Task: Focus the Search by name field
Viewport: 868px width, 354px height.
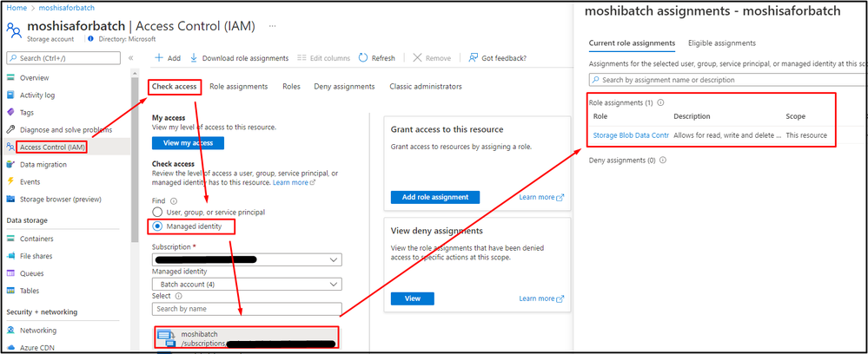Action: pyautogui.click(x=247, y=309)
